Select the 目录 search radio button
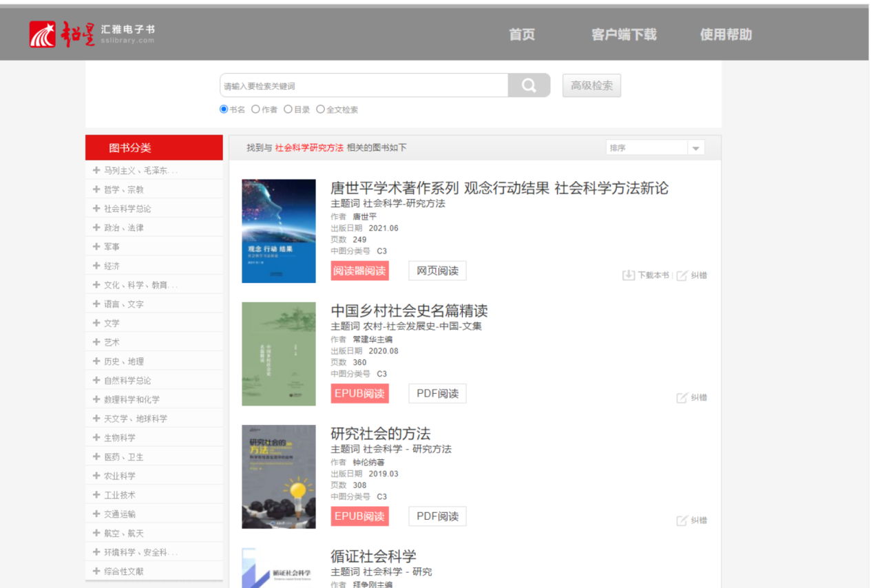Image resolution: width=873 pixels, height=588 pixels. click(288, 109)
